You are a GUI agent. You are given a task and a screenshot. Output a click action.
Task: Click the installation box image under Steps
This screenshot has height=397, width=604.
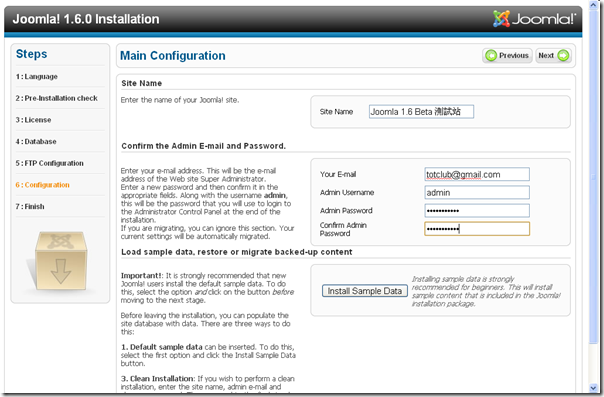(60, 262)
